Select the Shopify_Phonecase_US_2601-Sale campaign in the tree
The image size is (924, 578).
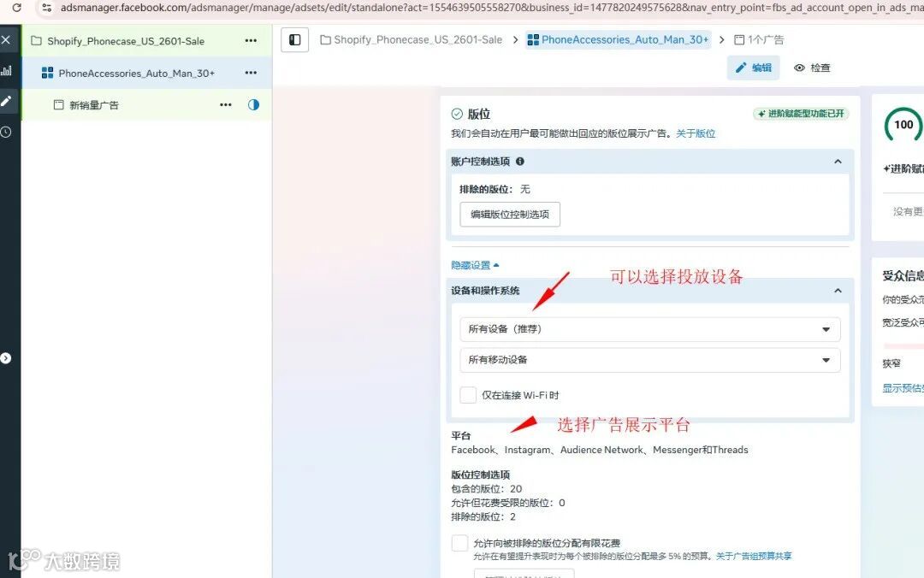(x=126, y=41)
